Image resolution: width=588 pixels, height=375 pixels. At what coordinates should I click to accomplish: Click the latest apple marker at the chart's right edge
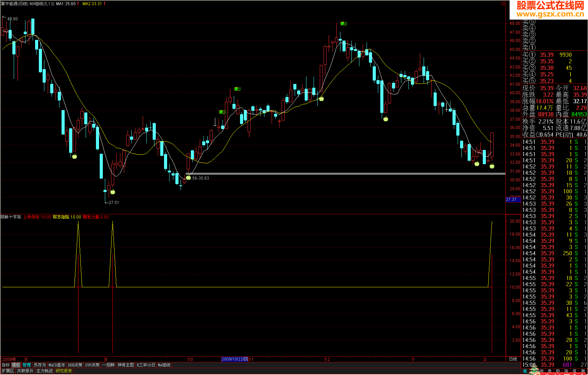pos(492,166)
